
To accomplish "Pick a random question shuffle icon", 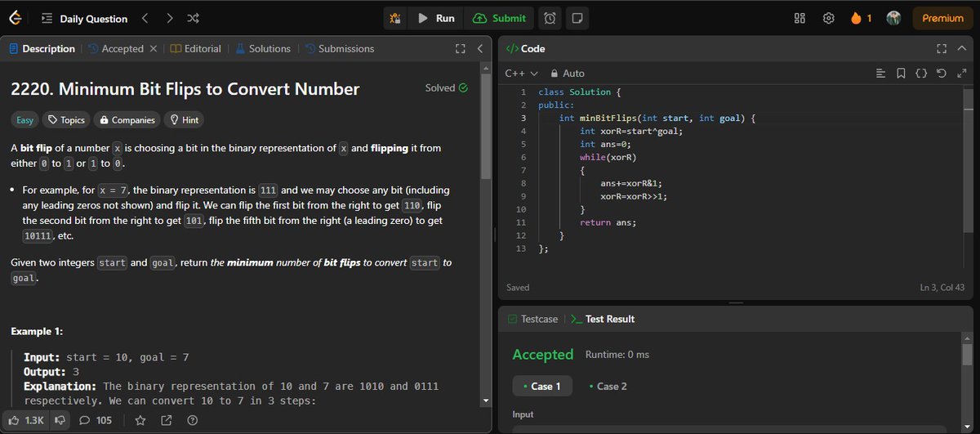I will [x=193, y=18].
